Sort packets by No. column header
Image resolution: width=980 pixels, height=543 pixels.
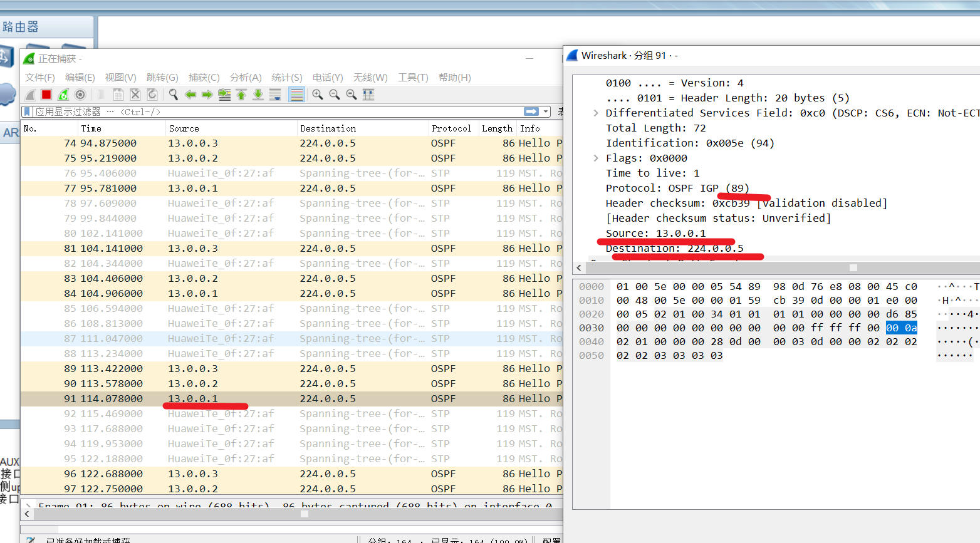[50, 128]
